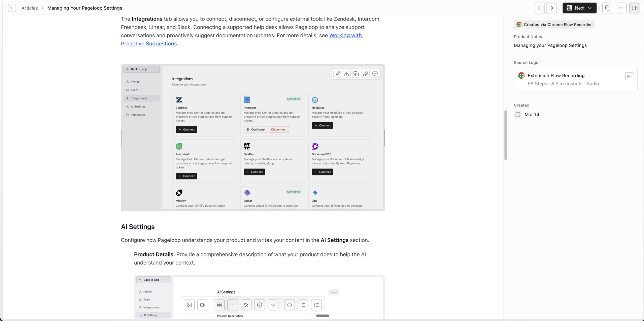
Task: Click the Product Details bullet text
Action: 250,258
